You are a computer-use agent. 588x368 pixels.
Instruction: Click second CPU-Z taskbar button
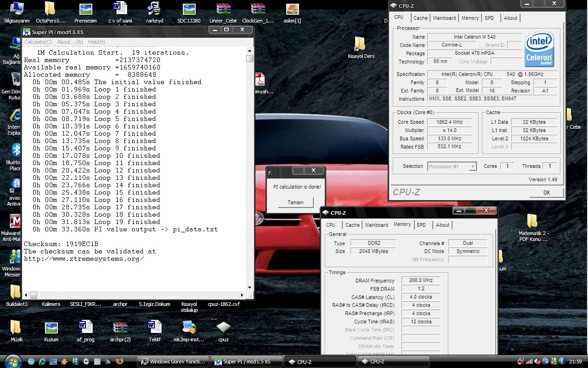click(393, 362)
